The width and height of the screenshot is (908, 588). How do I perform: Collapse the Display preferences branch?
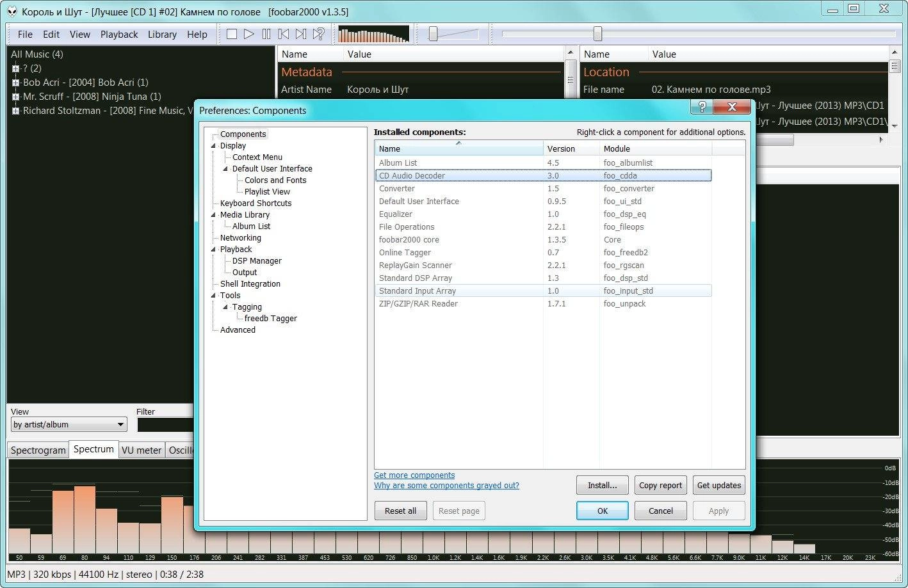pos(214,146)
